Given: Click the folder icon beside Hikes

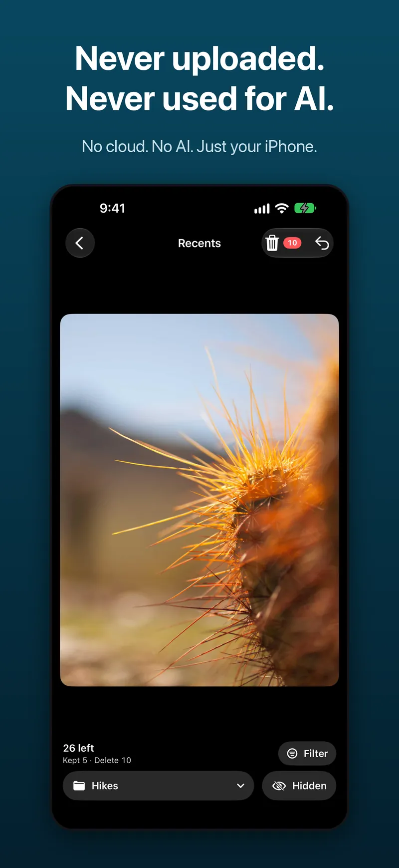Looking at the screenshot, I should pos(79,786).
